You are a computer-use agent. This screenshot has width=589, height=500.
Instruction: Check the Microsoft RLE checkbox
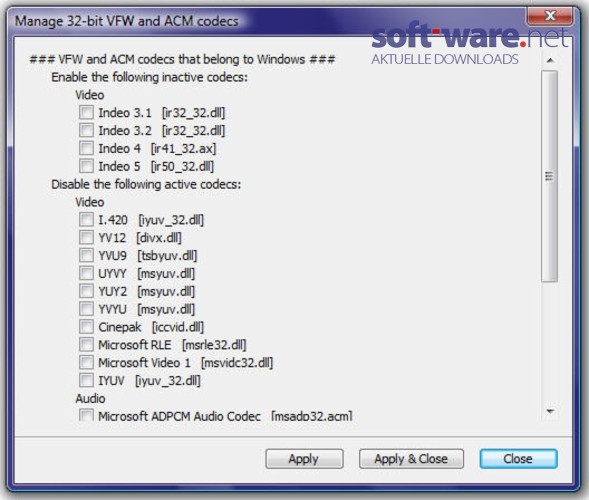(x=86, y=344)
